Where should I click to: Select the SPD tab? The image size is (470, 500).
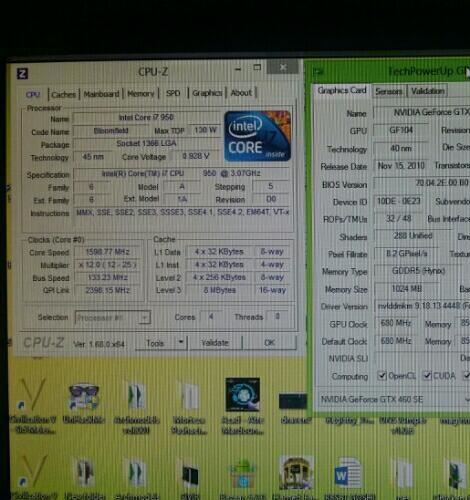(173, 93)
